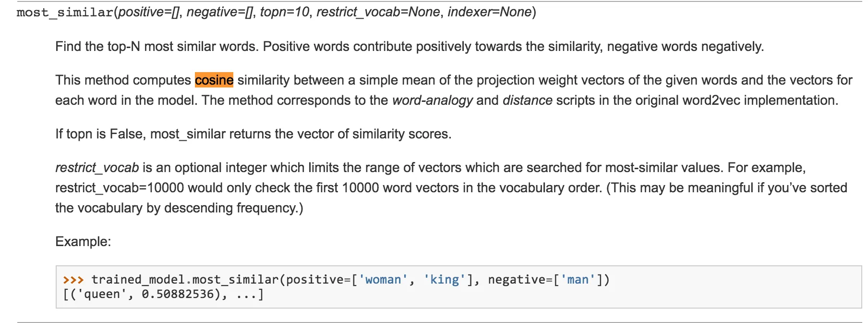Click the negative=[] parameter in the signature
Viewport: 868px width, 323px height.
[219, 12]
